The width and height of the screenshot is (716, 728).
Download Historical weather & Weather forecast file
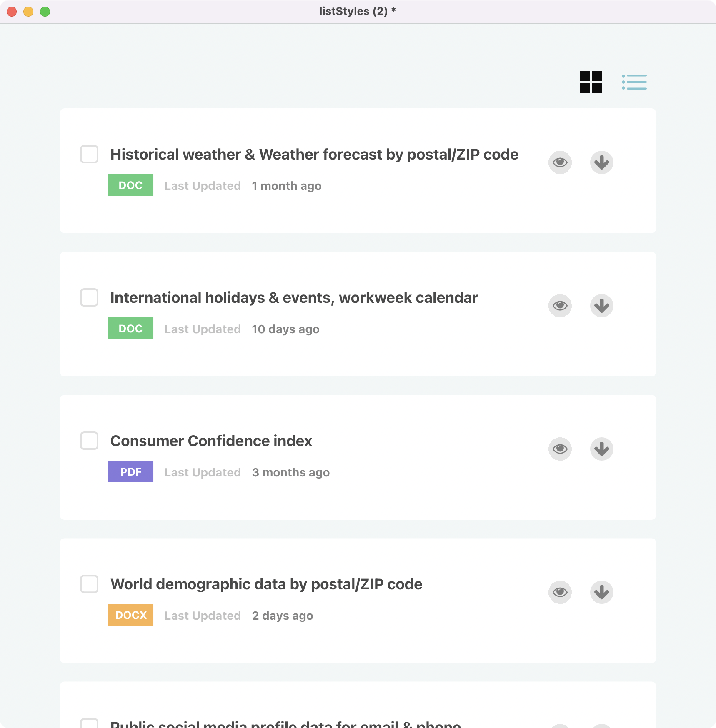click(601, 162)
